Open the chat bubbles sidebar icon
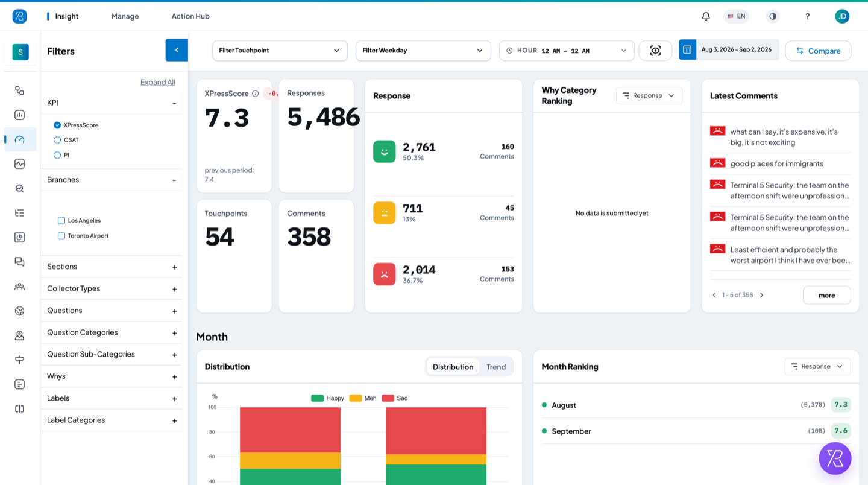Viewport: 868px width, 485px height. click(x=19, y=262)
